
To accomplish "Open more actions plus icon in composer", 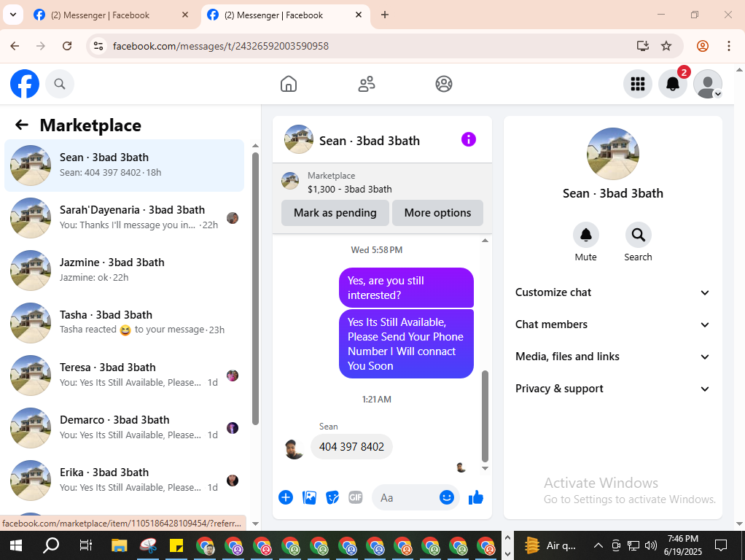I will (x=286, y=498).
